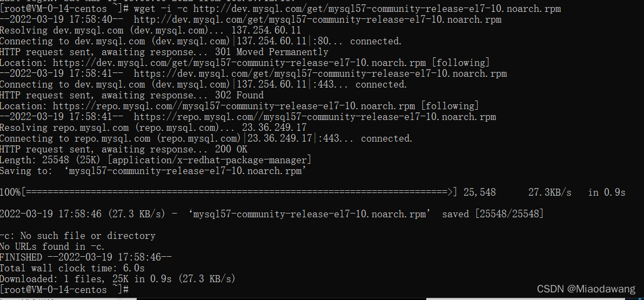Click the '301 Moved Permanently' response text
Viewport: 644px width, 300px height.
click(x=282, y=52)
